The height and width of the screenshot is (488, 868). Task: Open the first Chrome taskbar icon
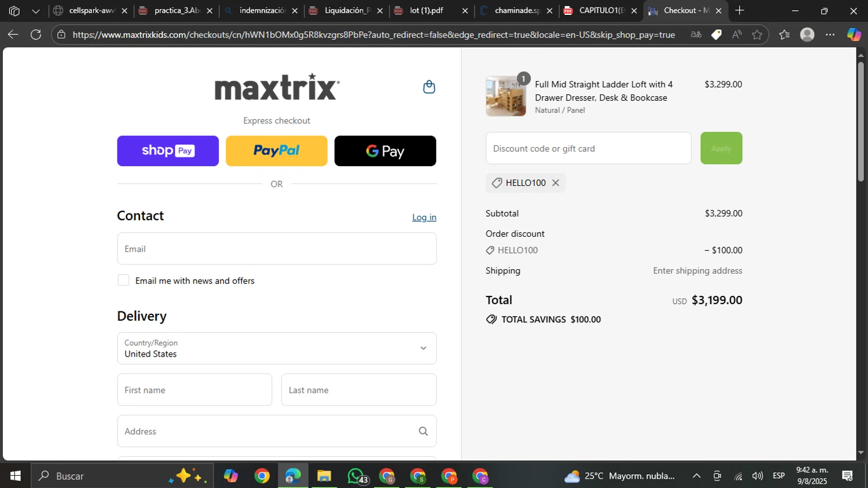(262, 476)
